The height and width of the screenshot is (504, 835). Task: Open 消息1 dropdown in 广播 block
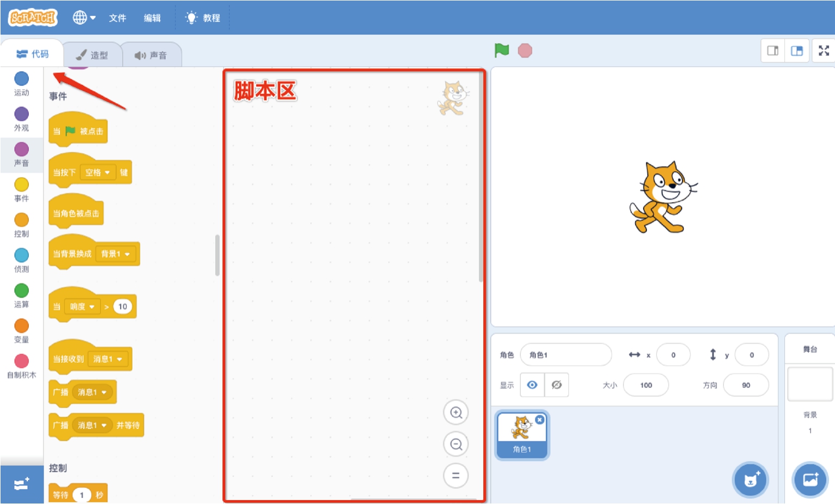92,392
